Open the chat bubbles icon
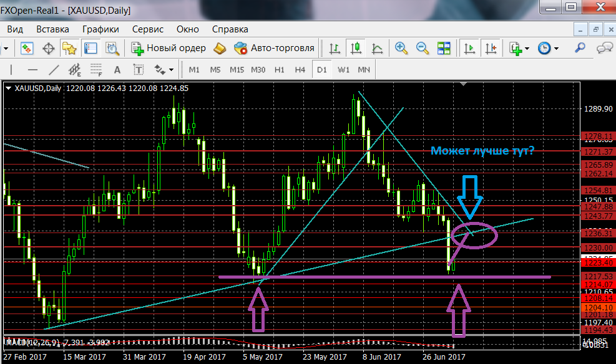 pyautogui.click(x=605, y=48)
